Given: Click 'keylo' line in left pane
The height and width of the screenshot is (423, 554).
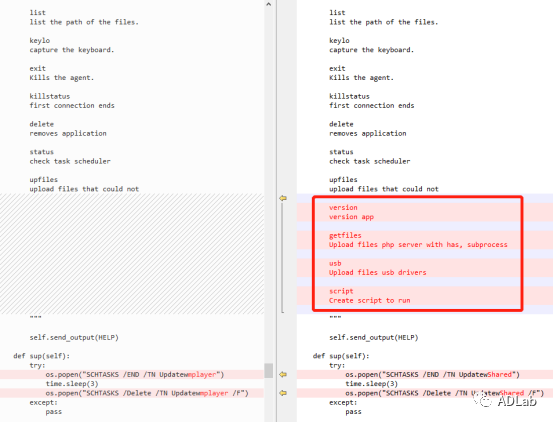Looking at the screenshot, I should point(40,41).
